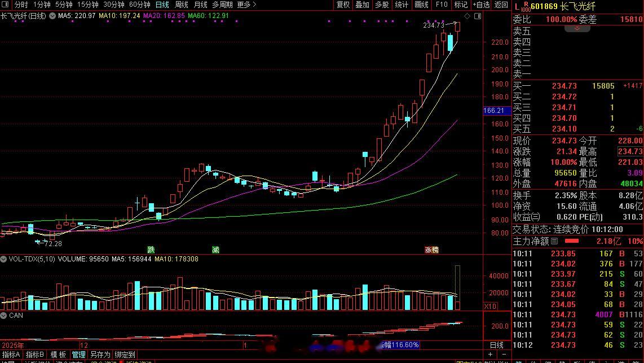Open F10 company information
The image size is (644, 363).
pos(442,5)
